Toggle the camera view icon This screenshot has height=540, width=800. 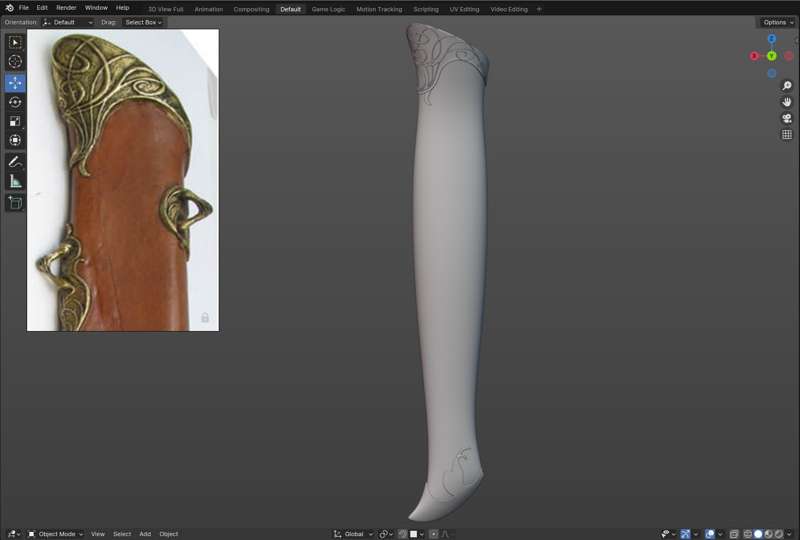tap(787, 118)
